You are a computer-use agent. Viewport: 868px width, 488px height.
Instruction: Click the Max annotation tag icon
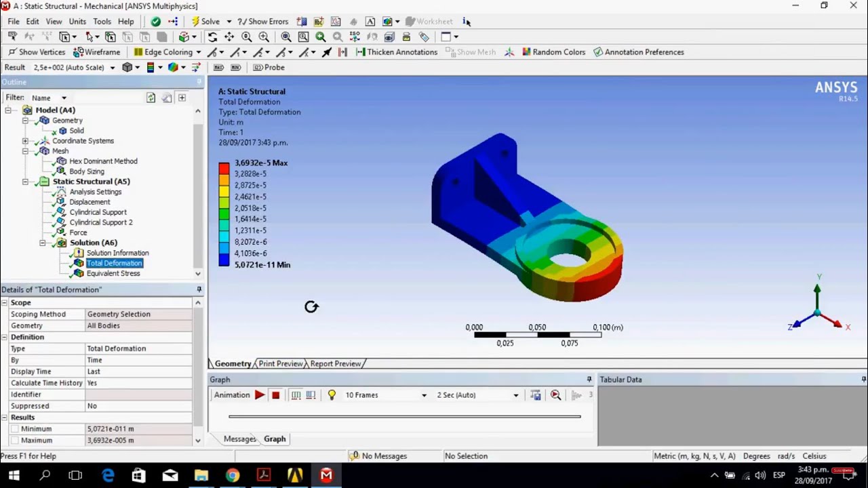point(218,67)
